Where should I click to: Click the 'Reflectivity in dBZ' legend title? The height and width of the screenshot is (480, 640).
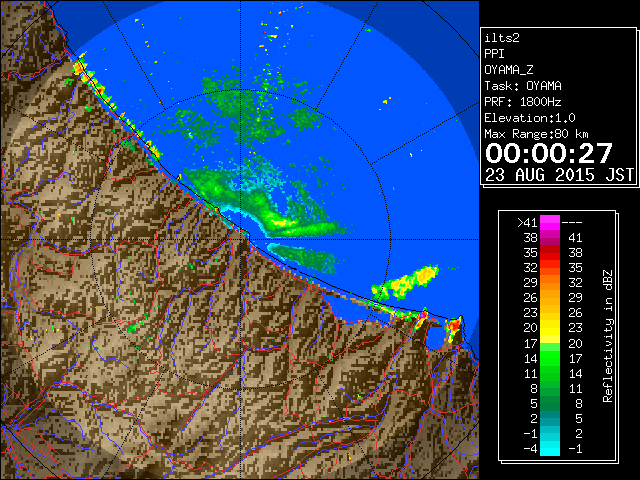click(608, 336)
